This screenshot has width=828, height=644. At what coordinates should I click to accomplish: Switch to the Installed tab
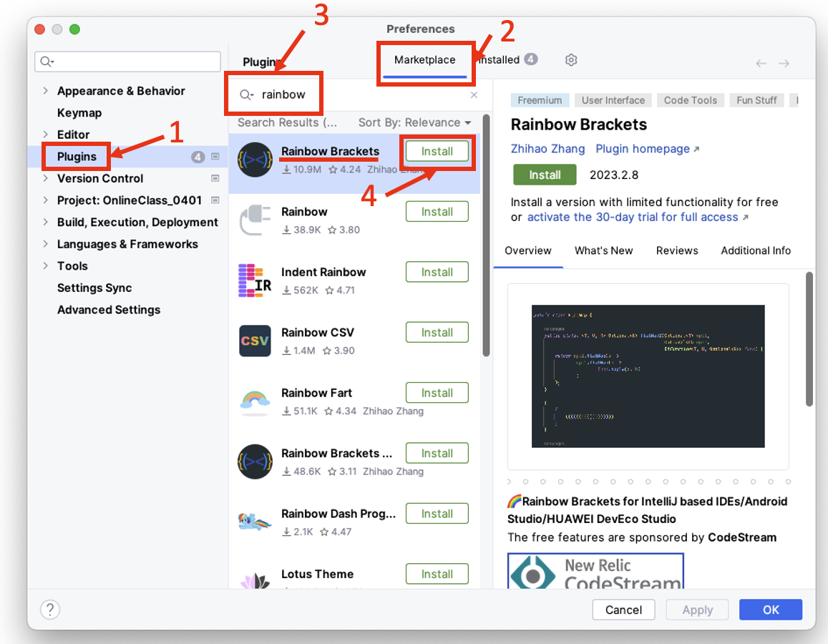click(x=507, y=59)
